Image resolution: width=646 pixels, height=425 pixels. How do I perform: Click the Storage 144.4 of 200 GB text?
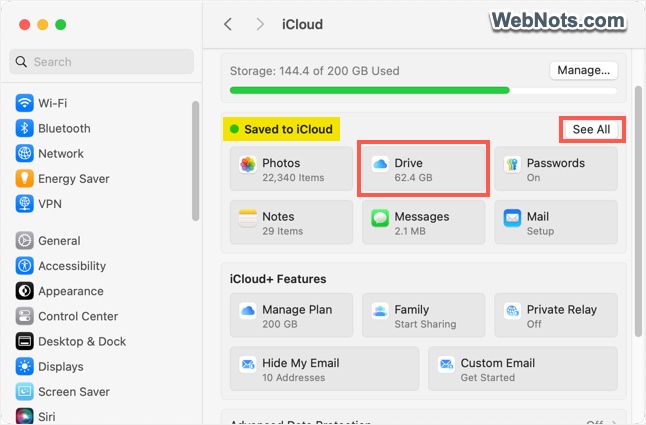(314, 71)
